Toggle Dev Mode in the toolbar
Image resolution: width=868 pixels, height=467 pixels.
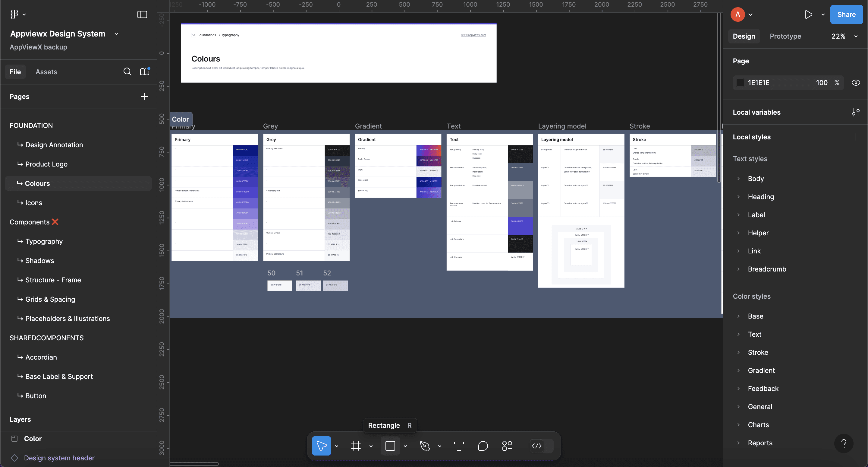(x=537, y=446)
